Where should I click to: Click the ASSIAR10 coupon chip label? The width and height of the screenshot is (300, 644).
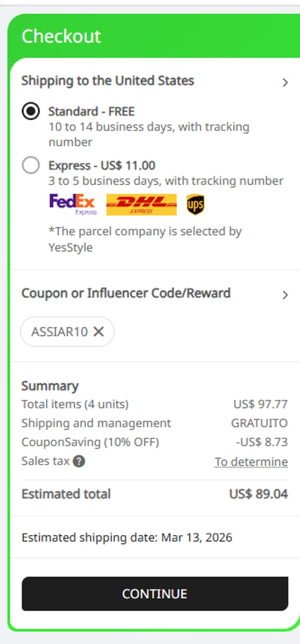point(59,331)
